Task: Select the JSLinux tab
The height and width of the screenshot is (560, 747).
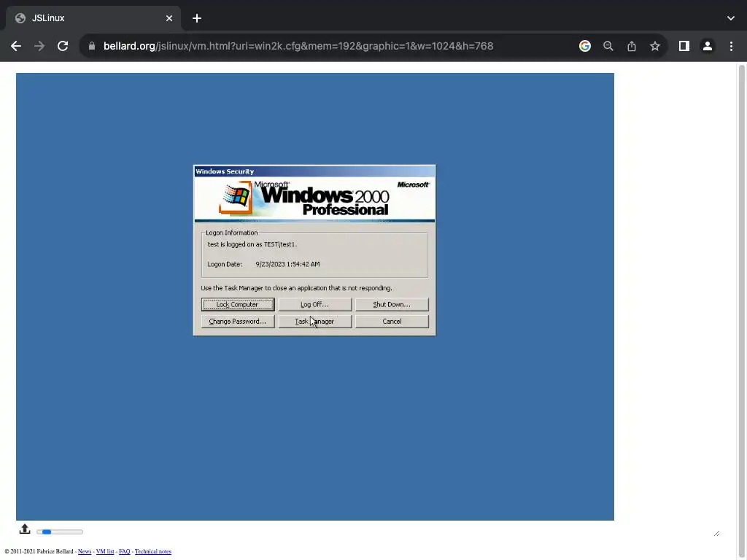Action: [x=93, y=18]
